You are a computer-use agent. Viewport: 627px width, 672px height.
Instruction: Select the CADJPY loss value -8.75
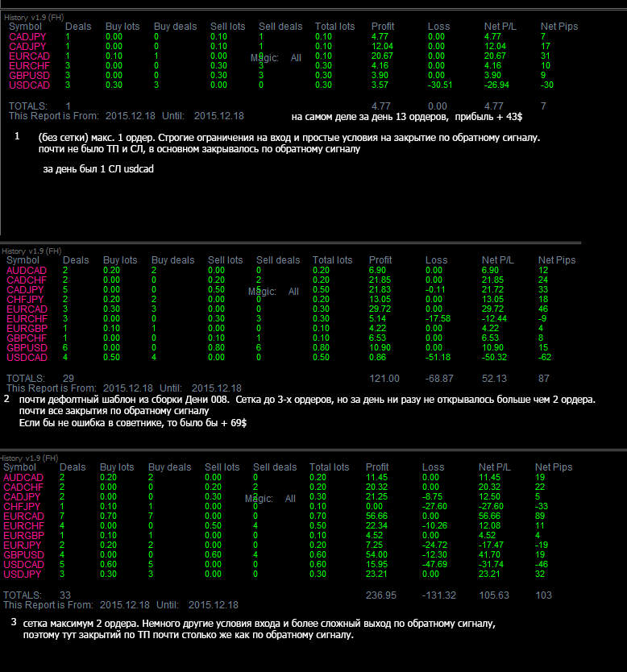coord(433,496)
